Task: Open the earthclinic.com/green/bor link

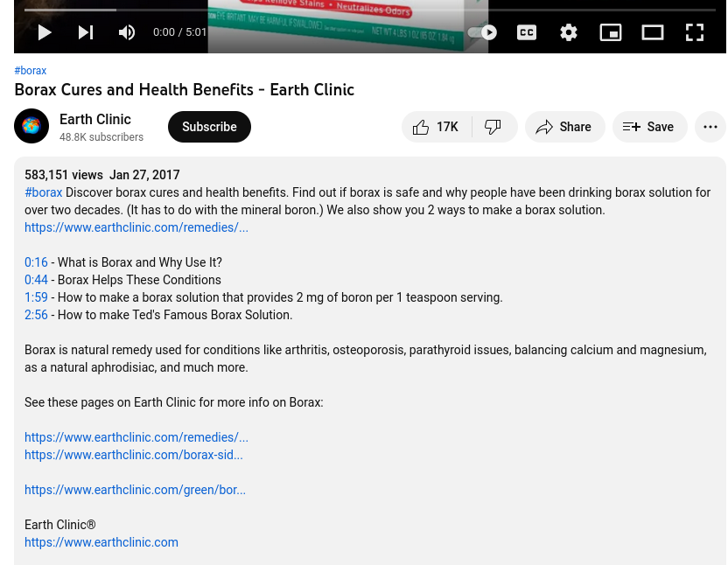Action: (135, 490)
